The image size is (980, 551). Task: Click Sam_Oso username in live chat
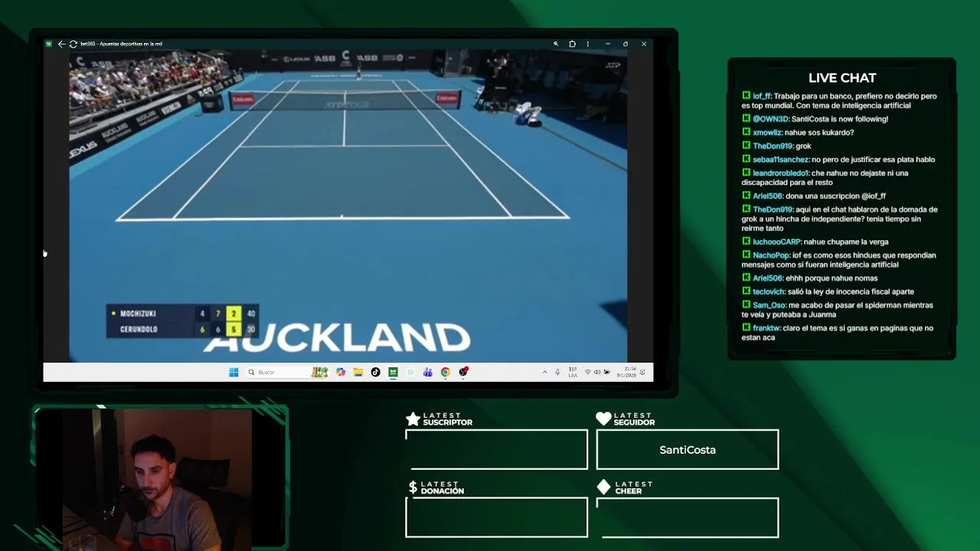click(x=769, y=305)
